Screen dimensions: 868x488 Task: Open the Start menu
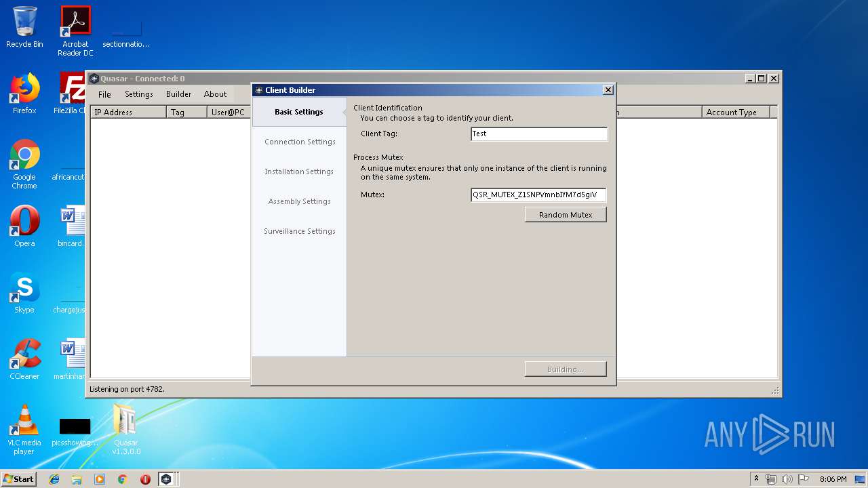click(x=18, y=479)
